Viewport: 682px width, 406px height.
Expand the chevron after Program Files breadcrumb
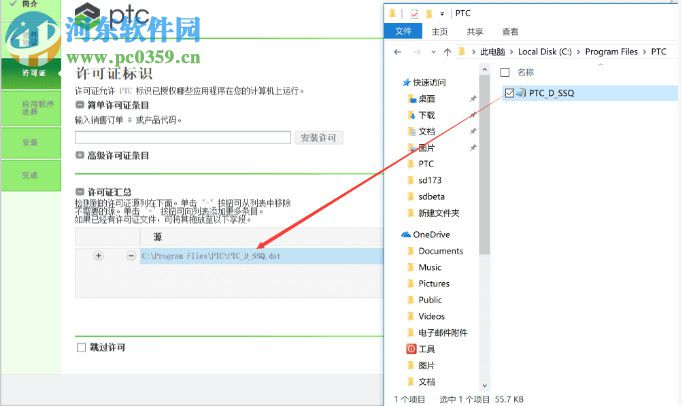click(644, 52)
